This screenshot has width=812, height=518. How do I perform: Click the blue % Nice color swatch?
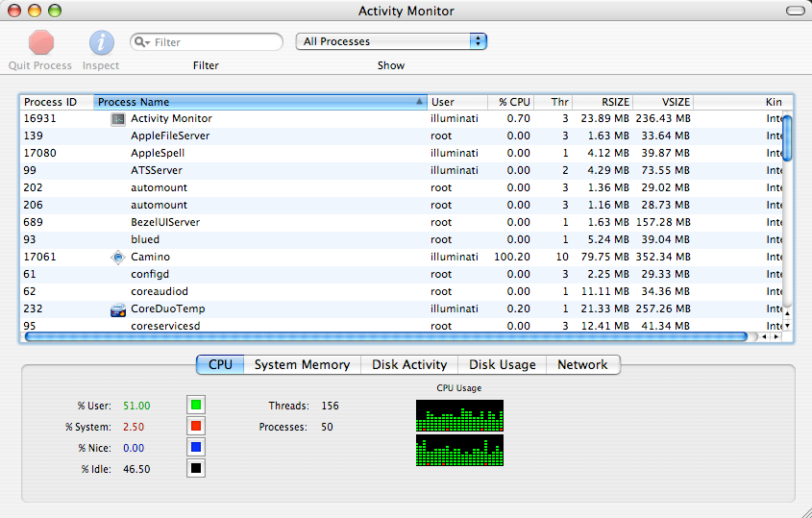(x=196, y=447)
